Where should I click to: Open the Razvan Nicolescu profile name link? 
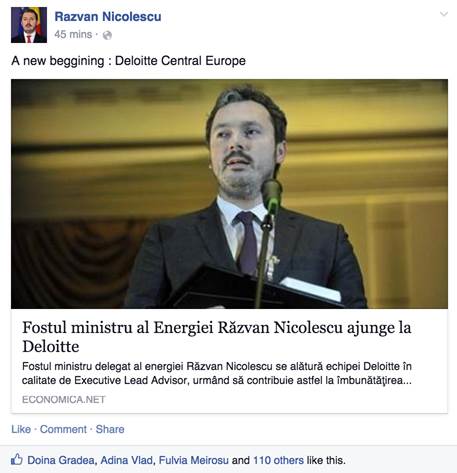(108, 17)
